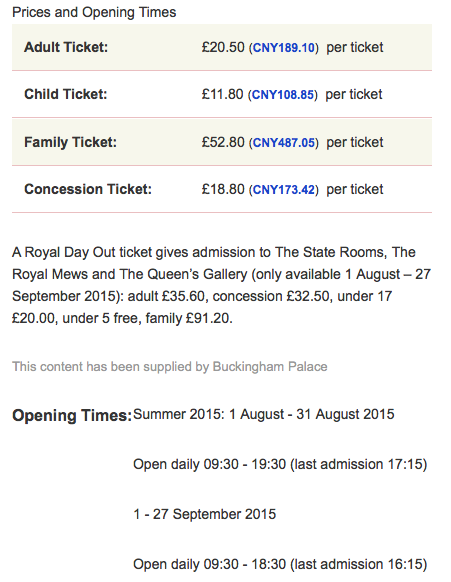Click the 09:30 - 18:30 opening hours line
Image resolution: width=451 pixels, height=582 pixels.
280,564
